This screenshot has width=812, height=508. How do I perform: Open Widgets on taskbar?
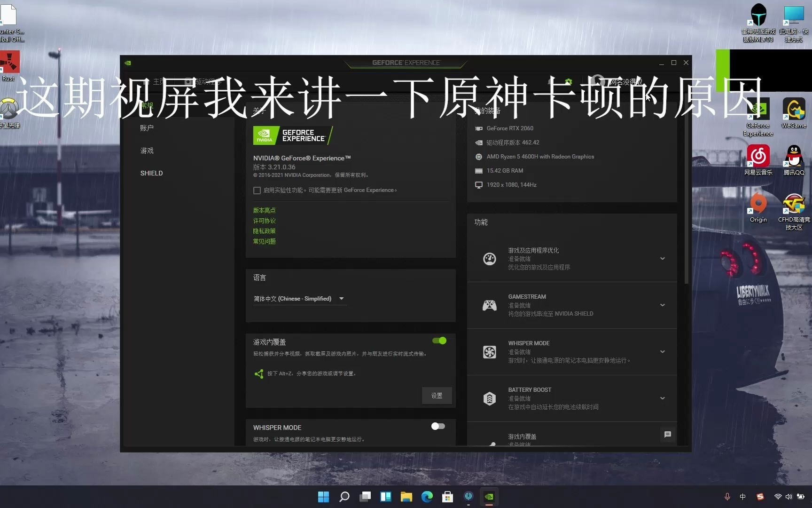386,497
